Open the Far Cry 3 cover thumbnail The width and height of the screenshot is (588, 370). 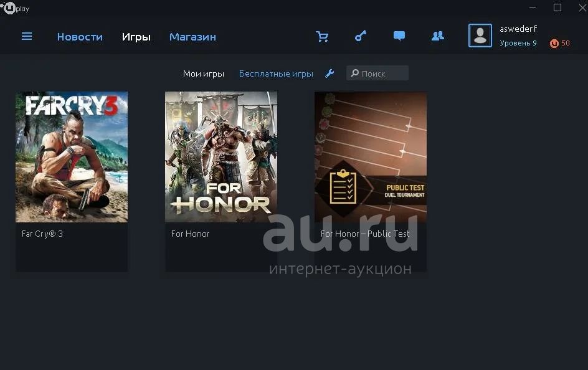click(72, 157)
